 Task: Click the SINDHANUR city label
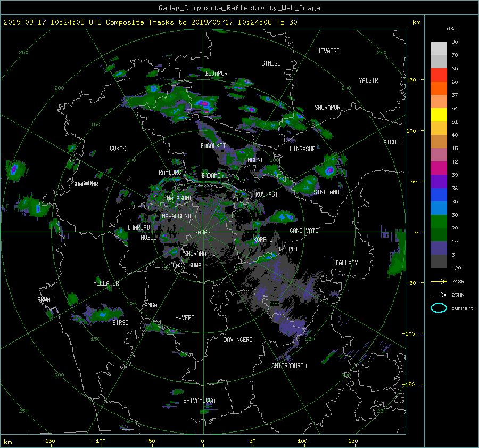(x=328, y=192)
